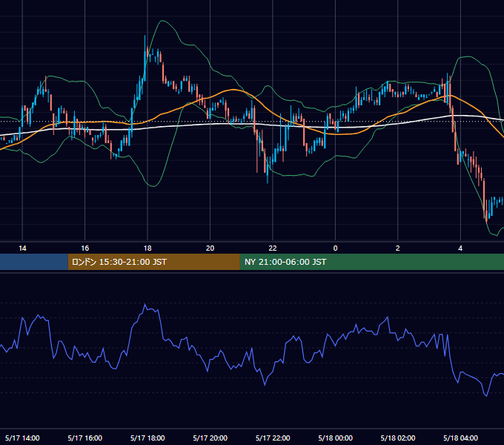The image size is (504, 445).
Task: Click the oscillator trough after 5/18 04:00
Action: 486,395
